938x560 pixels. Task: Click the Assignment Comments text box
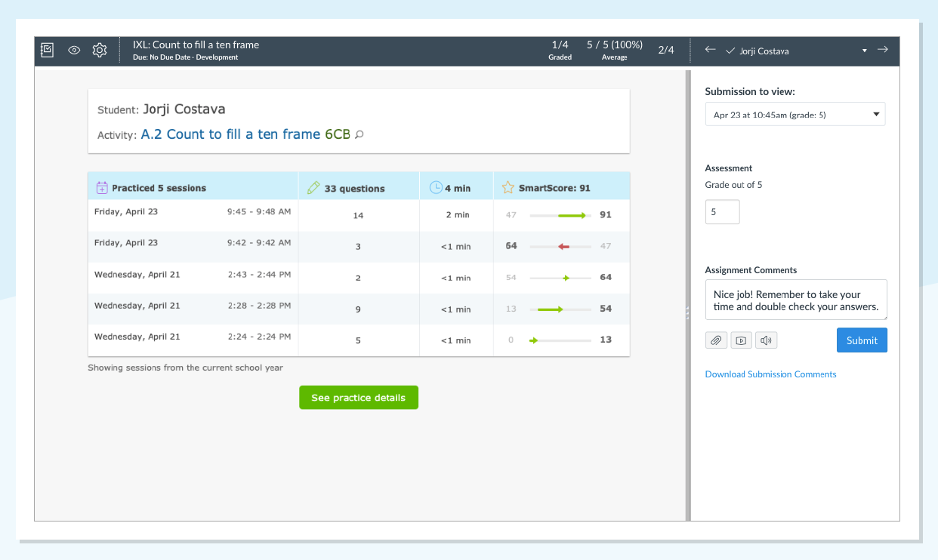pyautogui.click(x=796, y=300)
